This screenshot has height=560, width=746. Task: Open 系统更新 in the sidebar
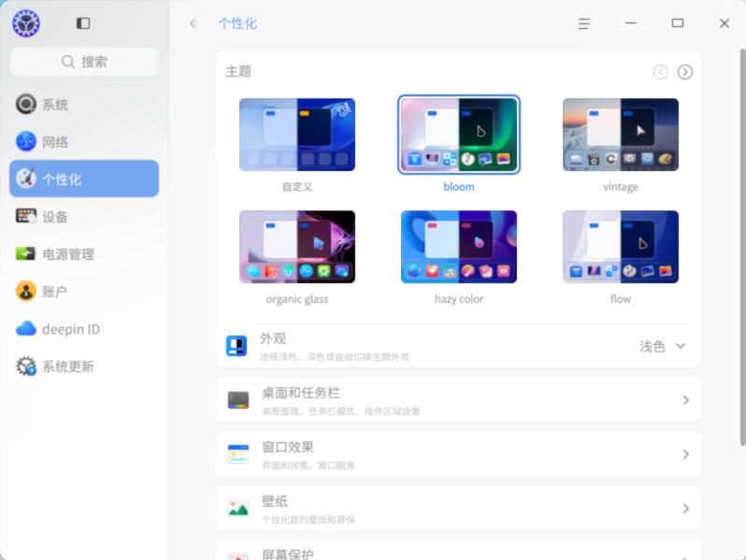(84, 366)
